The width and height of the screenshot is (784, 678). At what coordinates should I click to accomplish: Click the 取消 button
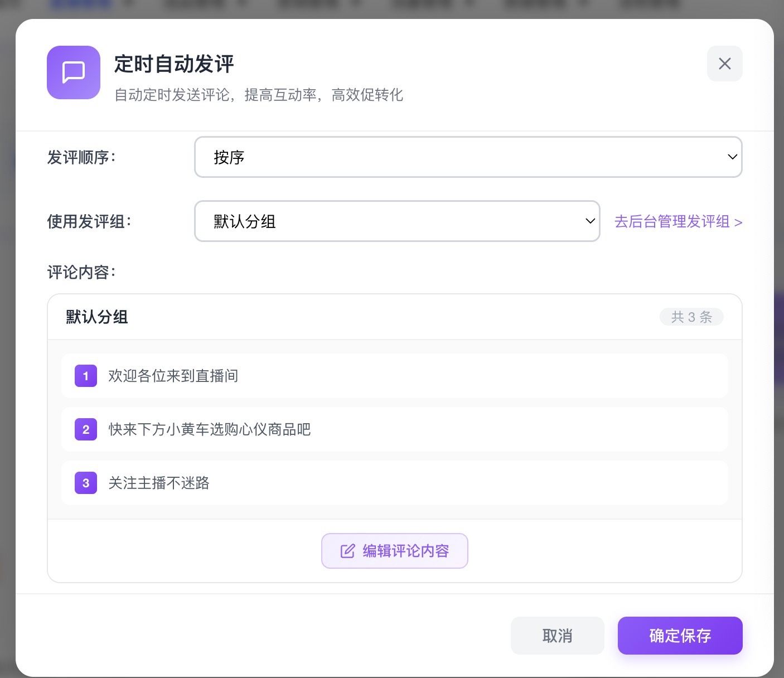[557, 636]
